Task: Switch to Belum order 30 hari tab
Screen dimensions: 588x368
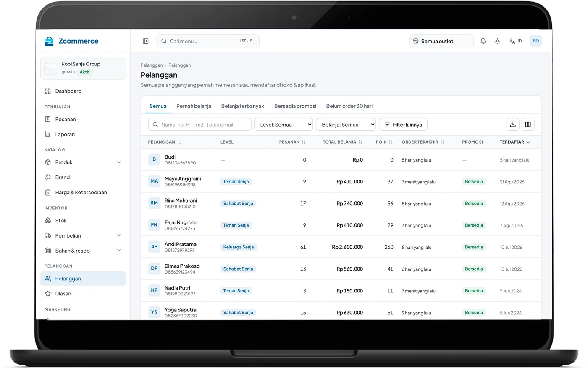Action: tap(349, 106)
